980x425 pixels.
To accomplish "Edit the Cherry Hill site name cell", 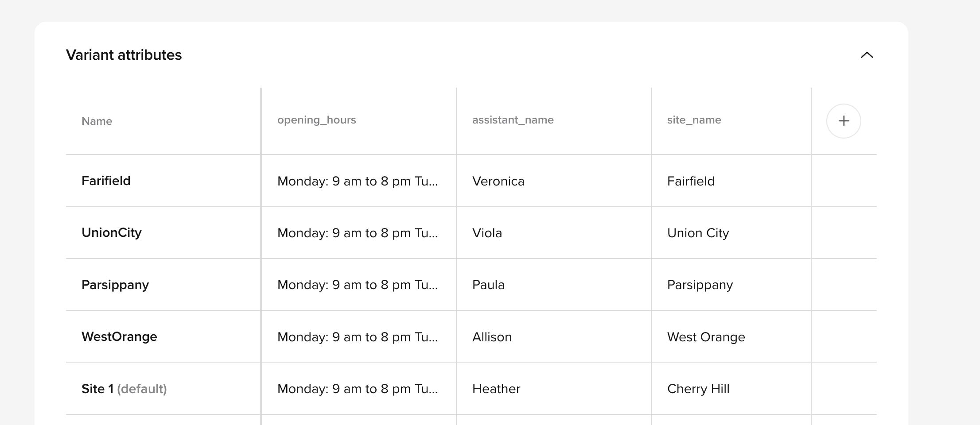I will point(698,389).
